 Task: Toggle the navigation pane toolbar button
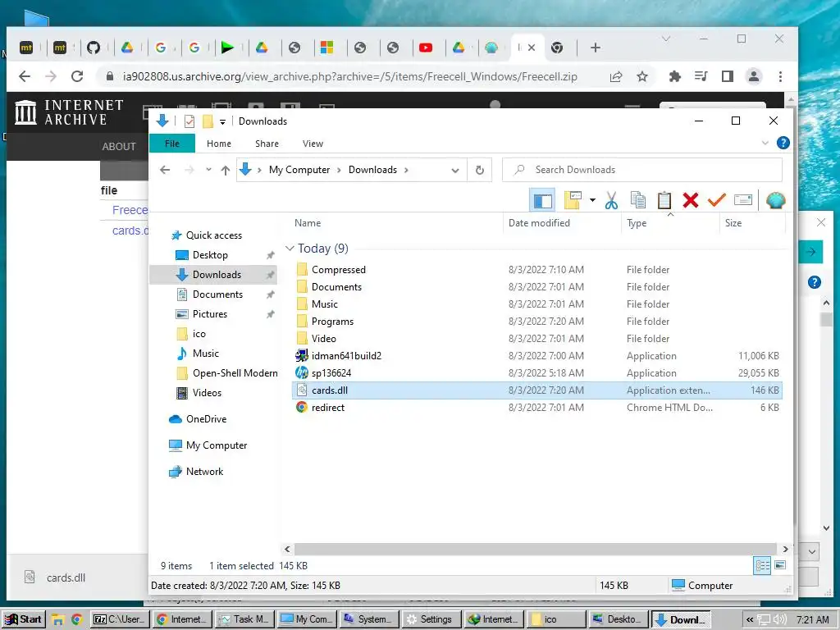(x=542, y=201)
